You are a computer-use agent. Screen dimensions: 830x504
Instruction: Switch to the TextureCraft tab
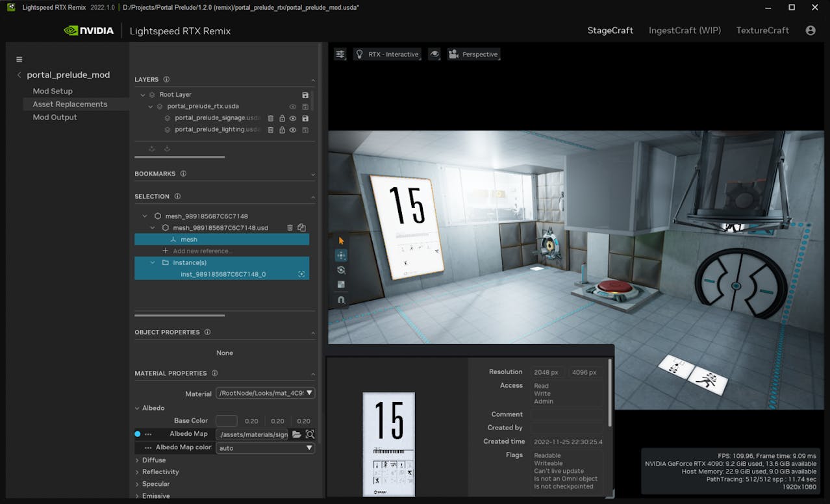762,31
